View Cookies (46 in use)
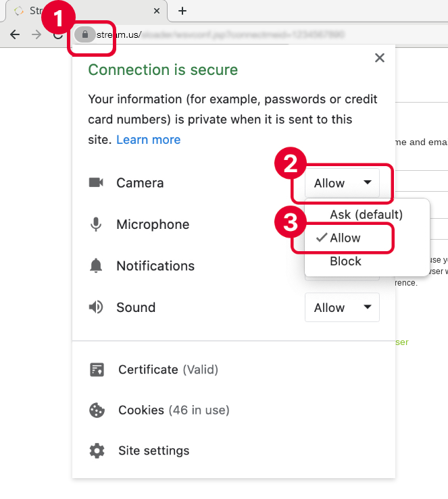The width and height of the screenshot is (448, 499). (x=173, y=410)
